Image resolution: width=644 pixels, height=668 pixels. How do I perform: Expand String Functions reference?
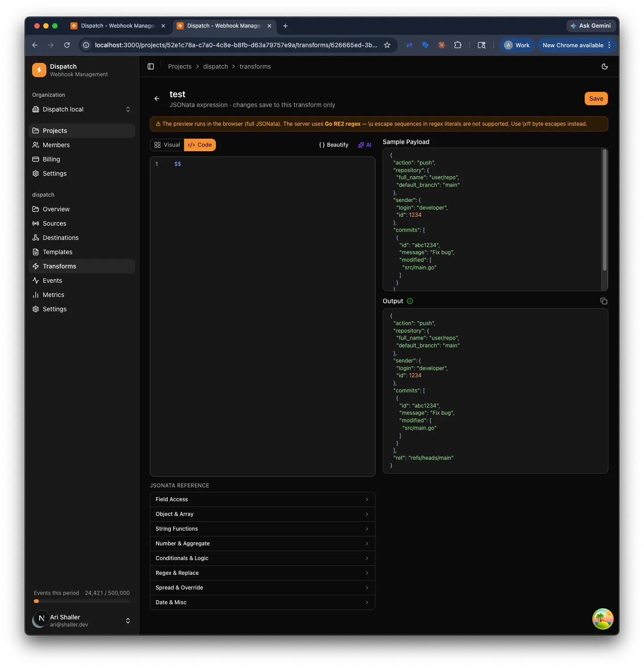263,529
